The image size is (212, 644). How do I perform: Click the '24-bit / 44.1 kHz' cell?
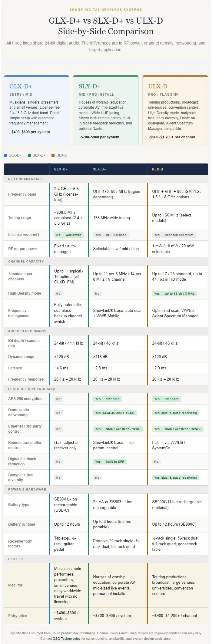coord(68,343)
